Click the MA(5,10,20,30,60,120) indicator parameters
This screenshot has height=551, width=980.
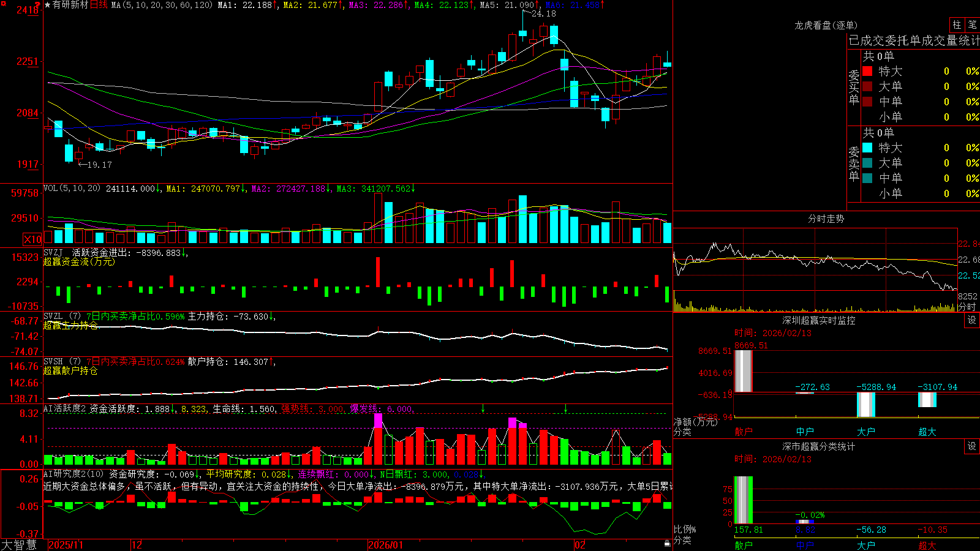[x=162, y=5]
